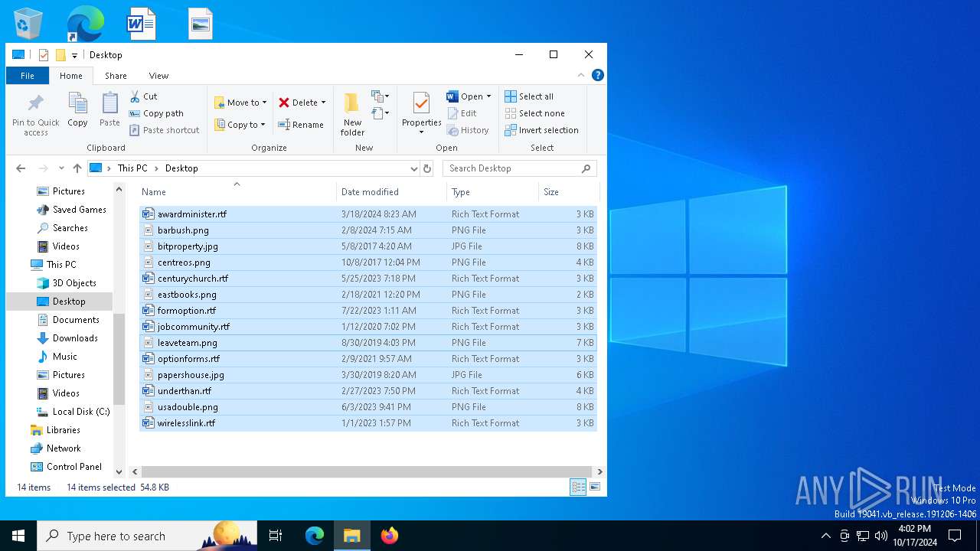The width and height of the screenshot is (980, 551).
Task: Open the File menu tab
Action: tap(28, 76)
